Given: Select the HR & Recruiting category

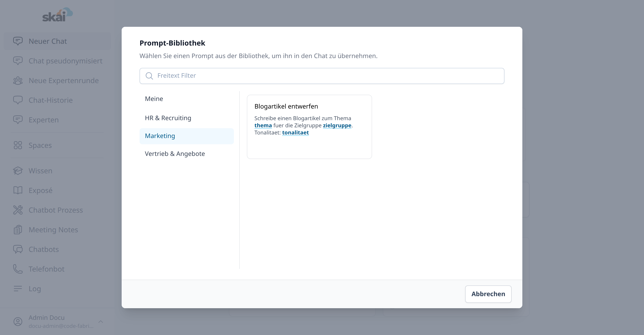Looking at the screenshot, I should (186, 118).
